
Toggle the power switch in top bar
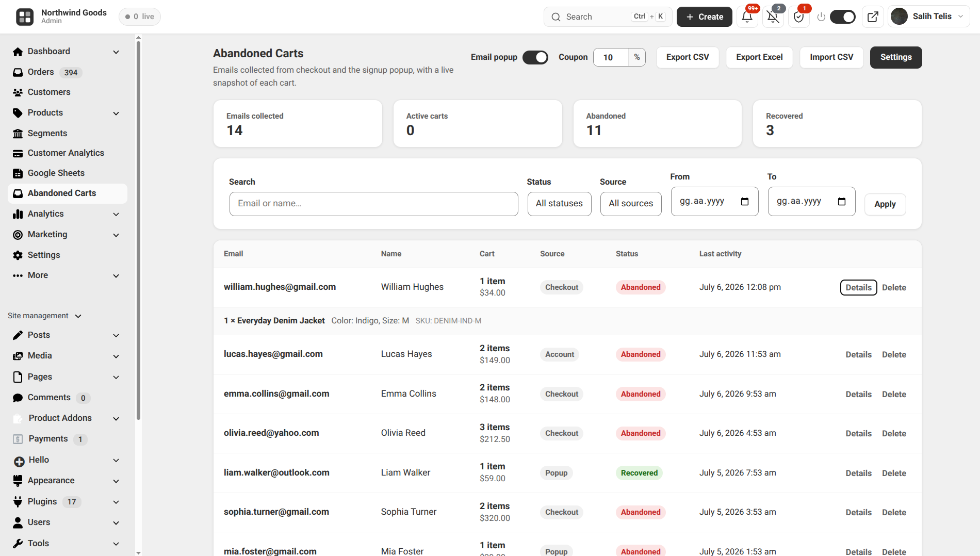(x=843, y=17)
